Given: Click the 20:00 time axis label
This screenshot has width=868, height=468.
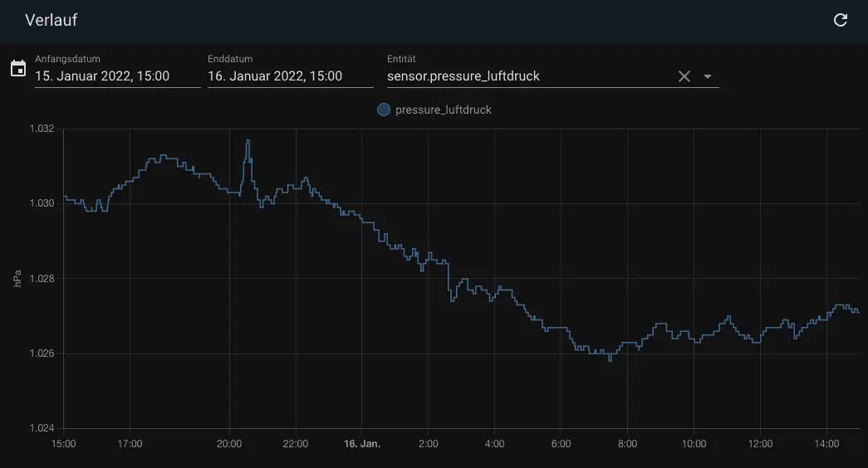Looking at the screenshot, I should [x=229, y=444].
